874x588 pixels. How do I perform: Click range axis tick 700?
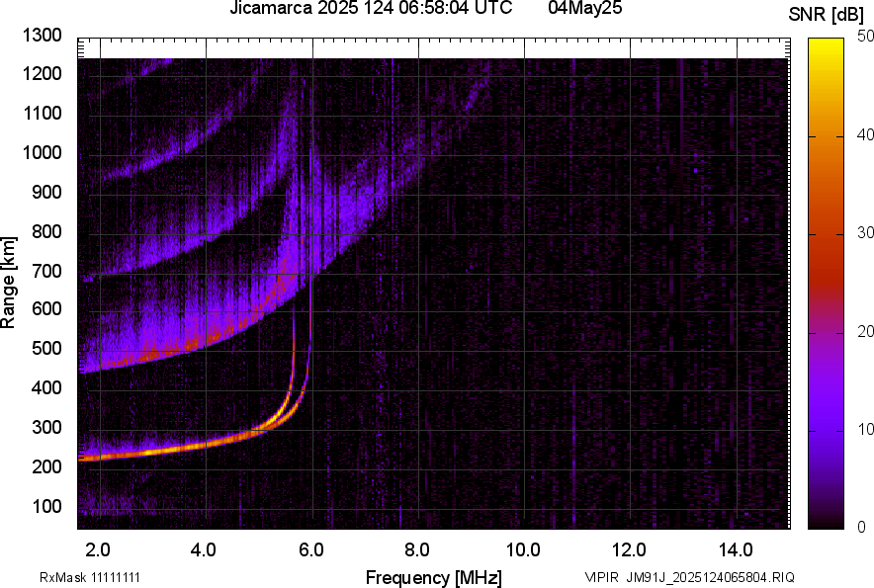click(46, 271)
